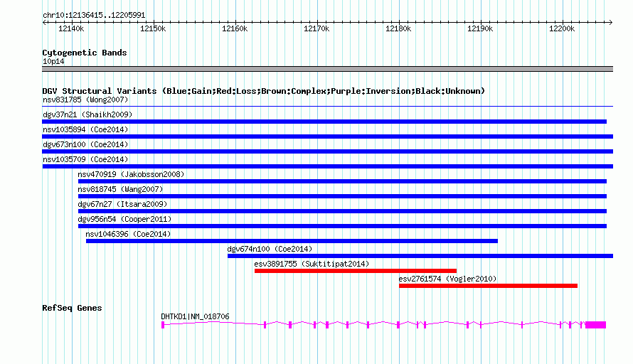Screen dimensions: 633x364
Task: Click the 12200k ruler tick label
Action: (562, 28)
